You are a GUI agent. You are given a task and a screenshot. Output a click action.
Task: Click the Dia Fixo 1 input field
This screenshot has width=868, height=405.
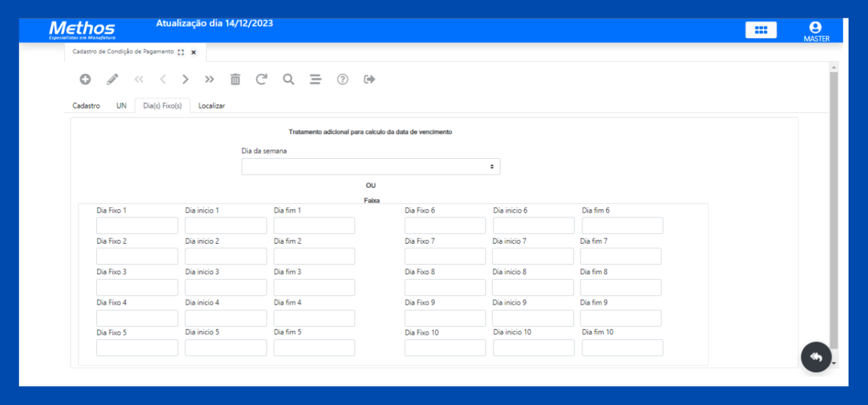click(137, 225)
